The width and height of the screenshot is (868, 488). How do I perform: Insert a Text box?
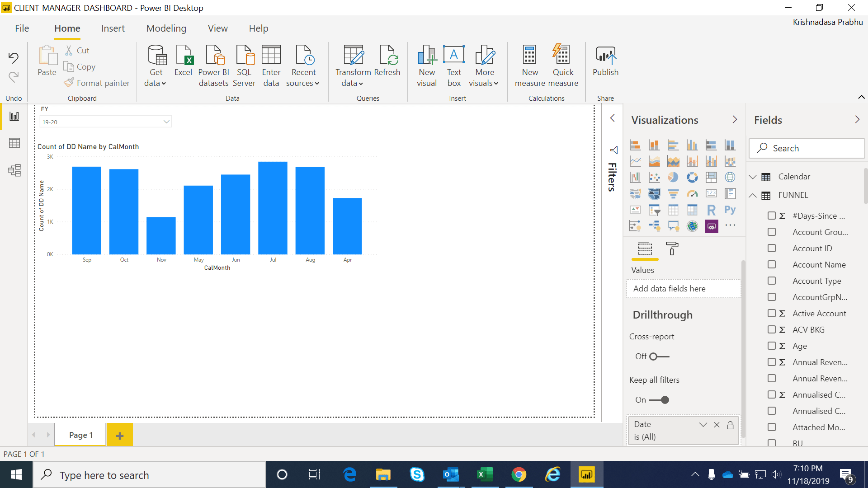[454, 66]
